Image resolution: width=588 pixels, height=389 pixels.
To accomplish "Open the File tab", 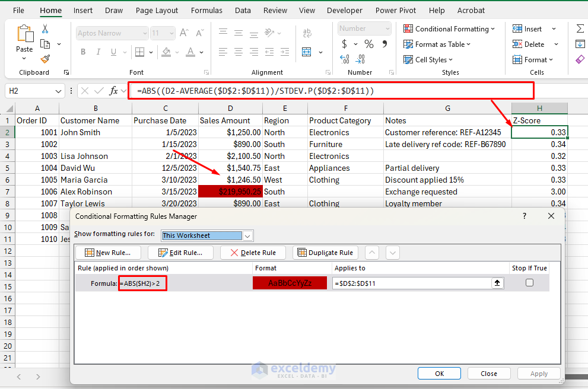I will (18, 11).
